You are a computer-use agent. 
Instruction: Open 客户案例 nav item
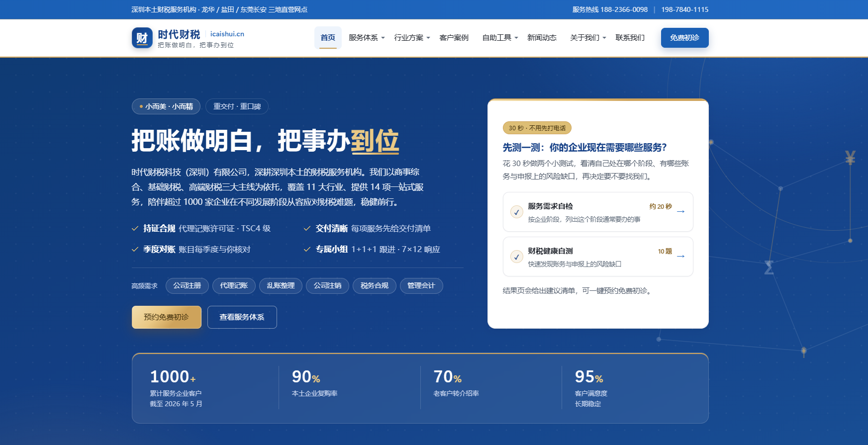(x=454, y=38)
